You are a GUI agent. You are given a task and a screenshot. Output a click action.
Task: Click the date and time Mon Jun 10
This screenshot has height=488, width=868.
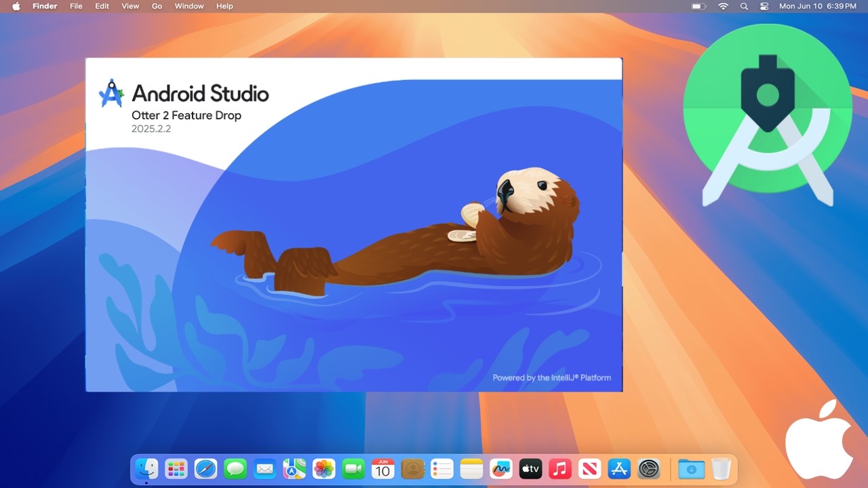point(817,6)
